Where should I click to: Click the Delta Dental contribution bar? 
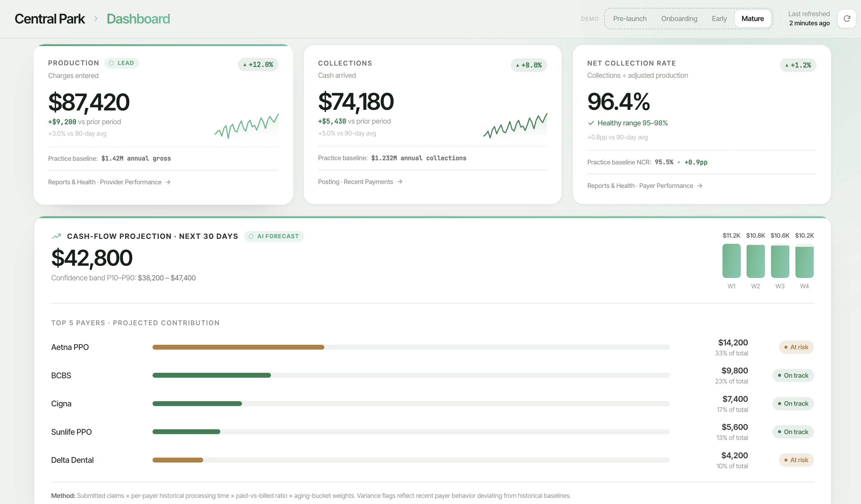(x=411, y=460)
